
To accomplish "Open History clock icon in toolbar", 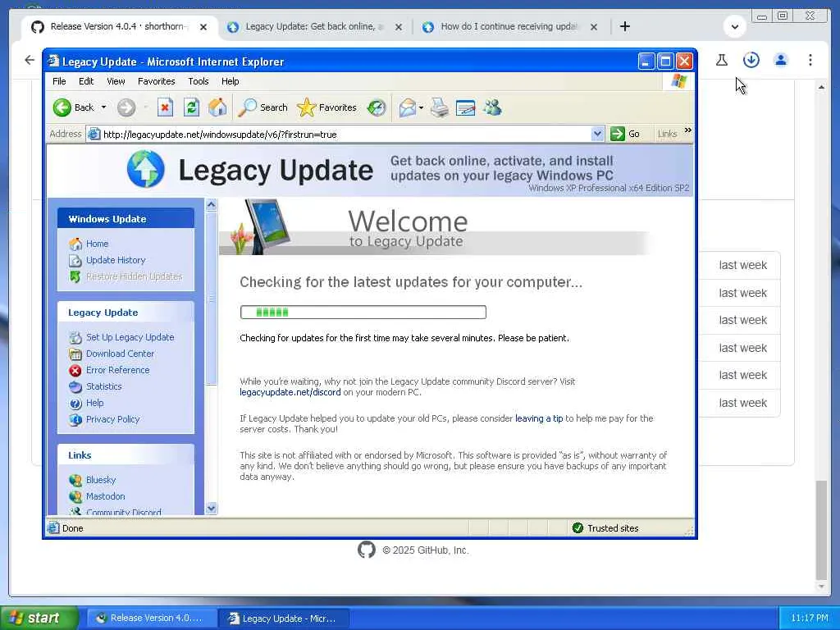I will point(377,107).
